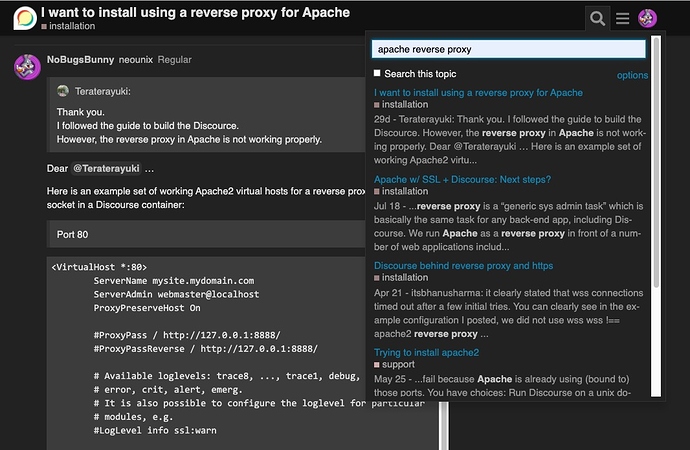The width and height of the screenshot is (690, 450).
Task: Toggle the search magnifier icon
Action: (x=597, y=18)
